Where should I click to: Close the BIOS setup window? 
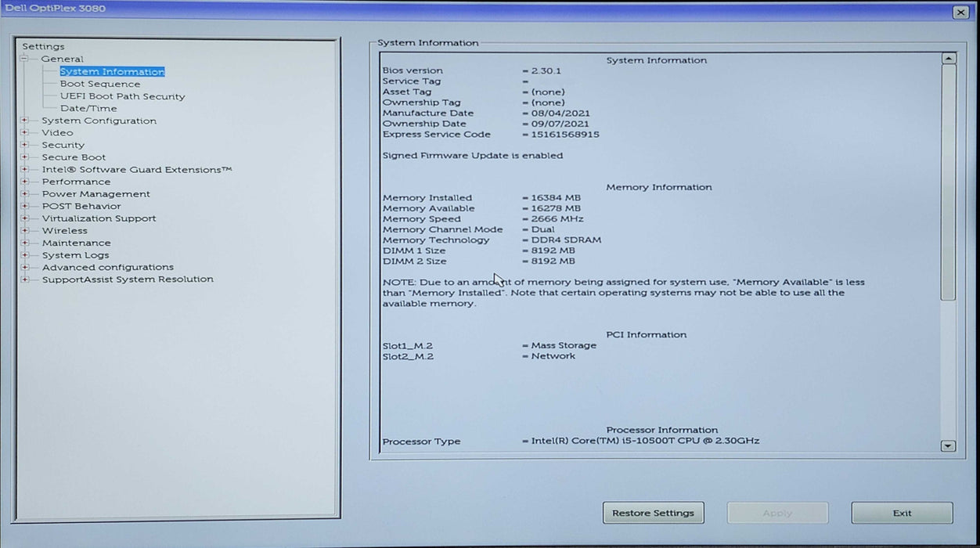[x=960, y=13]
